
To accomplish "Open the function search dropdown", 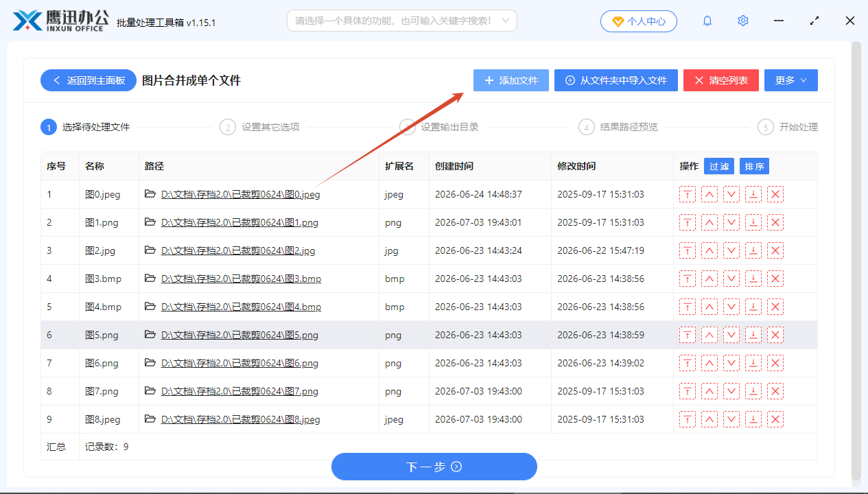I will click(x=402, y=21).
